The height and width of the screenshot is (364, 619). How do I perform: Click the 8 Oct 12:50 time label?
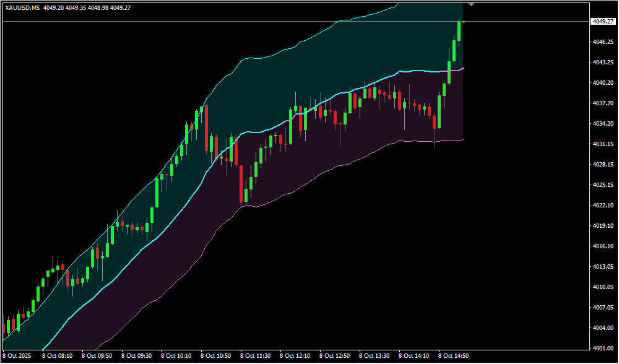click(335, 356)
